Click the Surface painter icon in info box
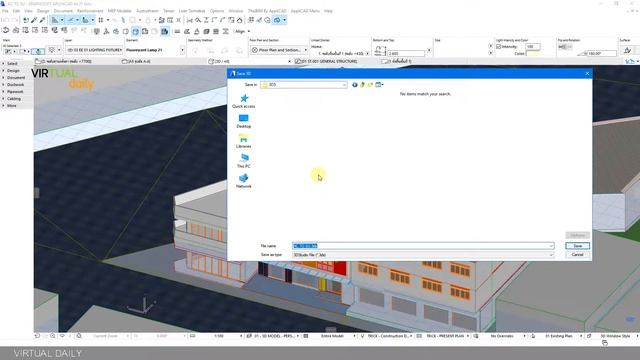Image resolution: width=640 pixels, height=360 pixels. (x=627, y=50)
